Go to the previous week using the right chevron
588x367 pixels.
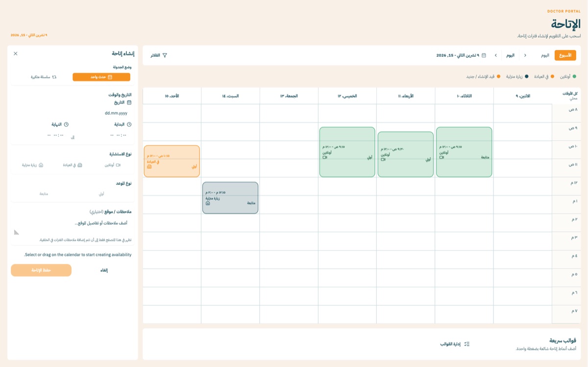[525, 55]
